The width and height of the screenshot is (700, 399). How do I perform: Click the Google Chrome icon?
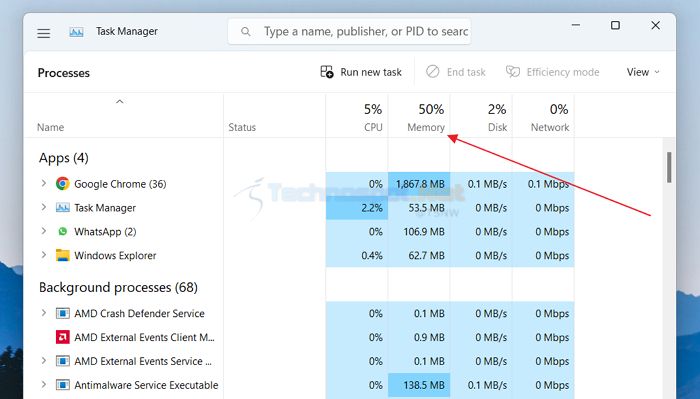62,183
